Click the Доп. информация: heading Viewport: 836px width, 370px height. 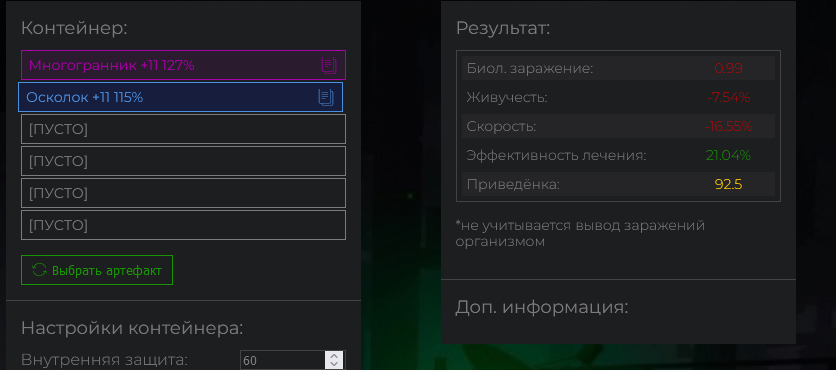(542, 308)
